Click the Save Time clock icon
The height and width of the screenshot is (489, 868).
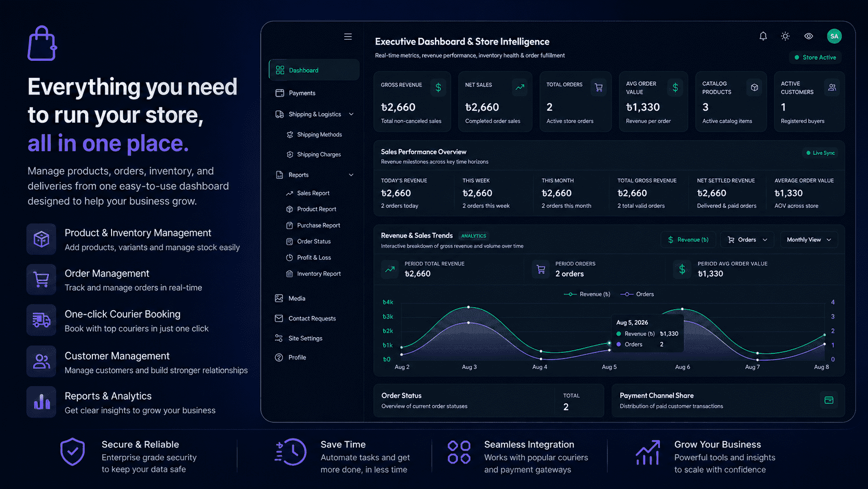291,452
